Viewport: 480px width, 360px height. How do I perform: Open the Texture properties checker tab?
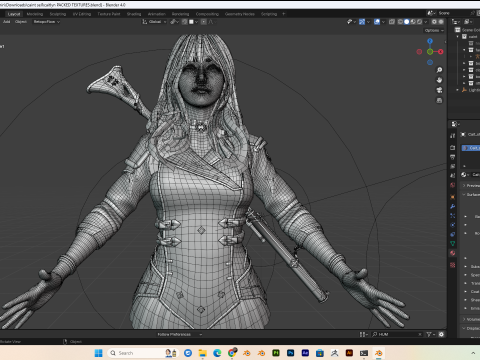click(452, 265)
